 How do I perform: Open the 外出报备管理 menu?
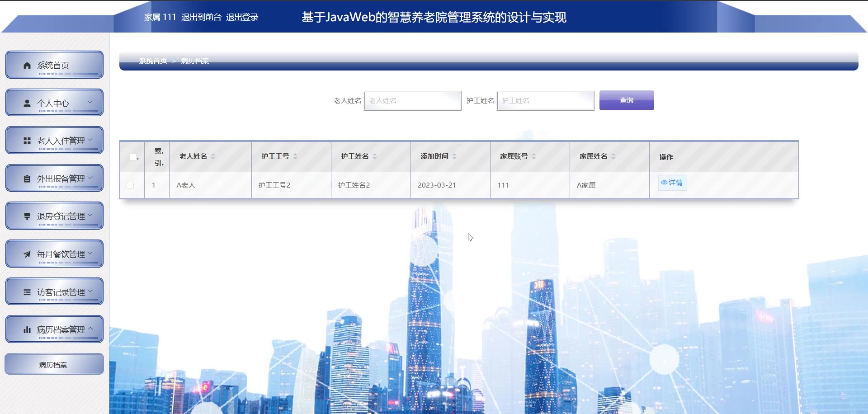[x=54, y=178]
